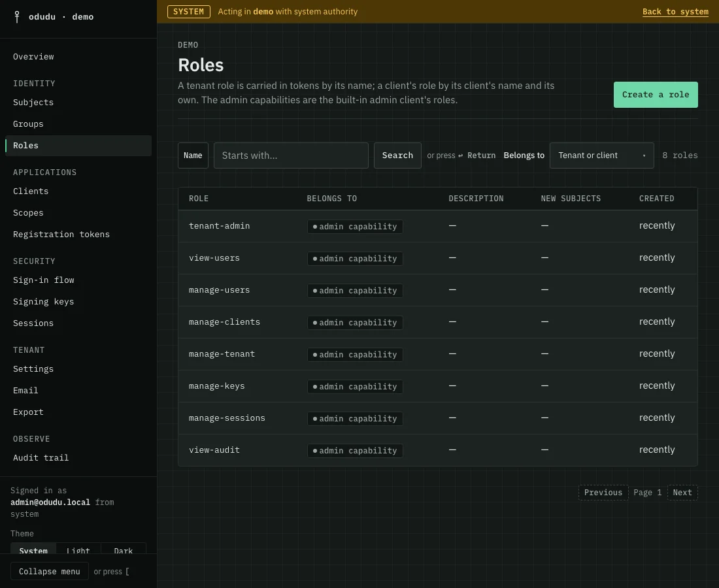Image resolution: width=719 pixels, height=588 pixels.
Task: Click recently in manage-clients row
Action: (657, 321)
